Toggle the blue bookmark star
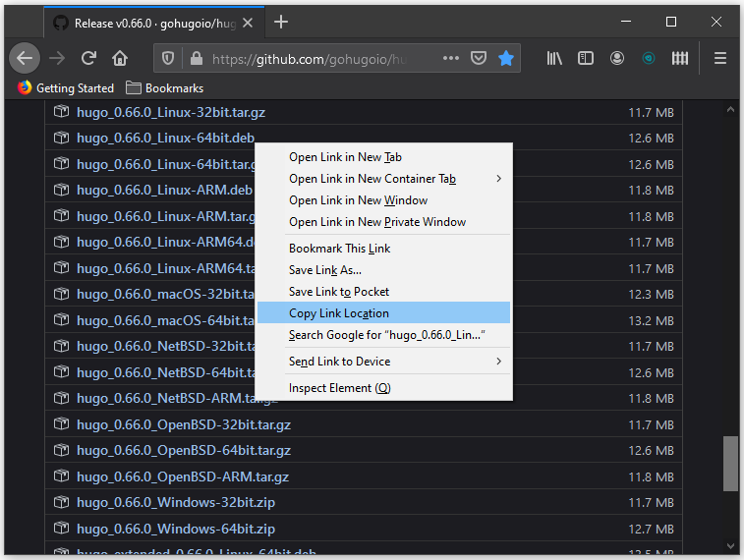Screen dimensions: 744x560 506,58
